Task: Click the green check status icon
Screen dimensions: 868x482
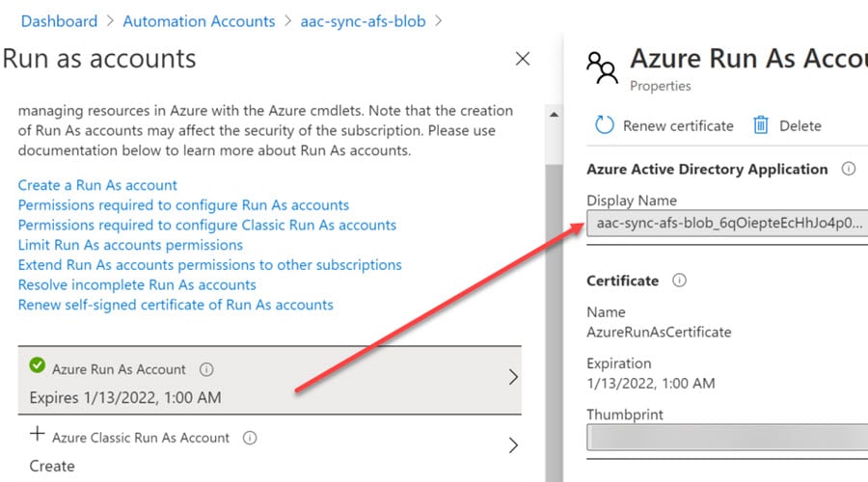Action: click(37, 365)
